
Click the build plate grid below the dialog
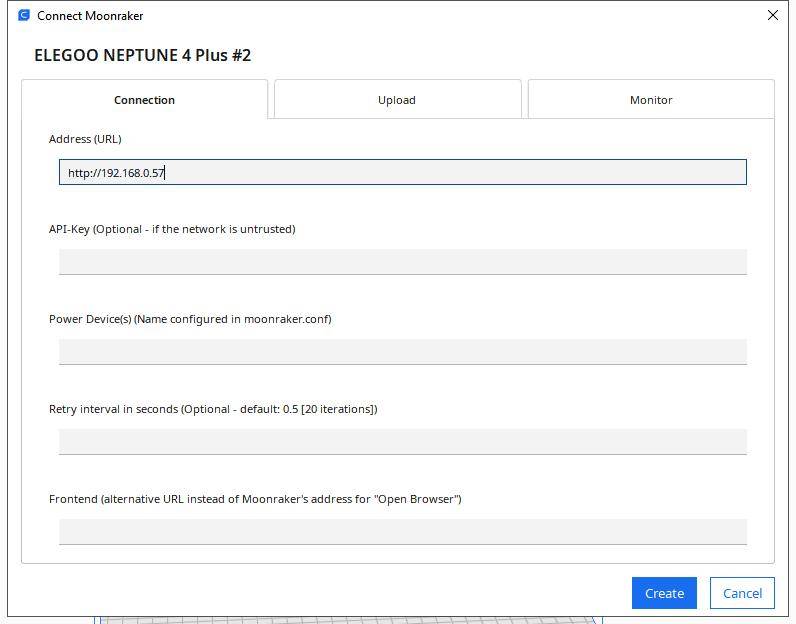pyautogui.click(x=350, y=620)
